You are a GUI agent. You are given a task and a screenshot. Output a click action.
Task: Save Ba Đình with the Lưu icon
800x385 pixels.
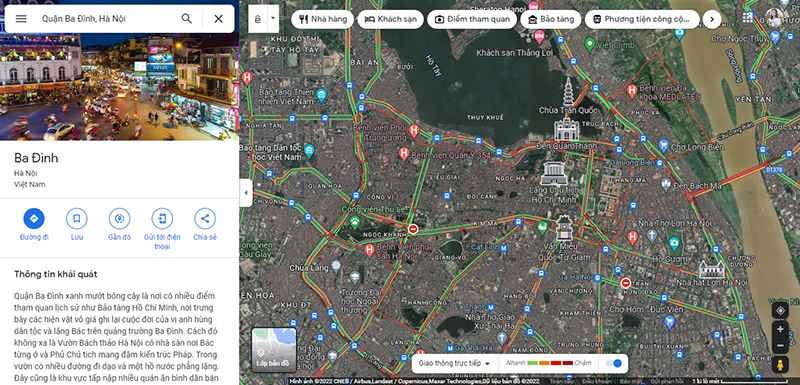(x=77, y=219)
